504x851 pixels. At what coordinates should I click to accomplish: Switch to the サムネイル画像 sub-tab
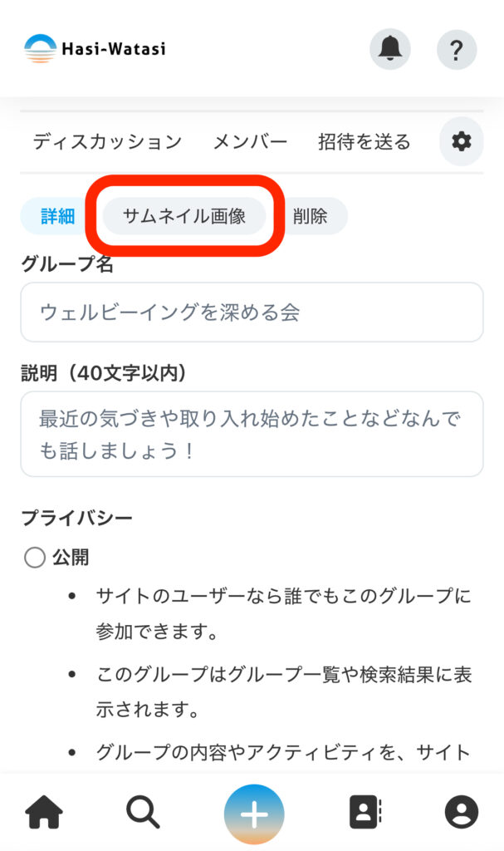(184, 216)
